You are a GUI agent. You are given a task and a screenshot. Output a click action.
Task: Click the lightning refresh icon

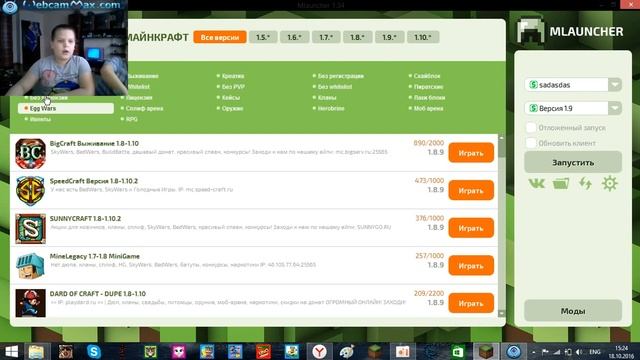(585, 184)
